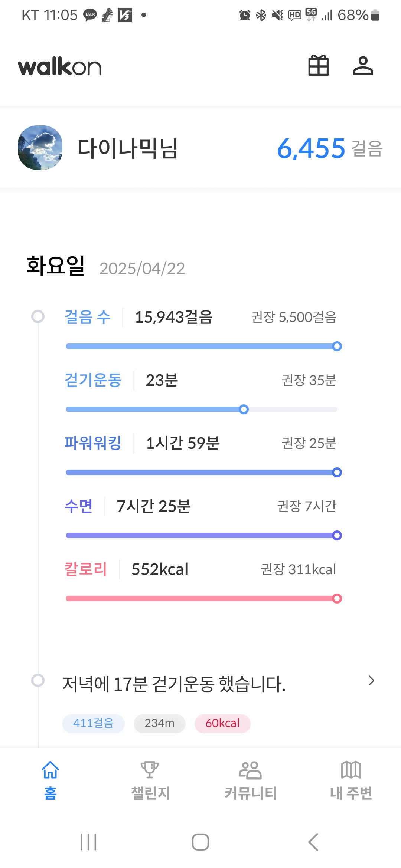This screenshot has height=868, width=401.
Task: Tap the Android back navigation button
Action: [x=313, y=842]
